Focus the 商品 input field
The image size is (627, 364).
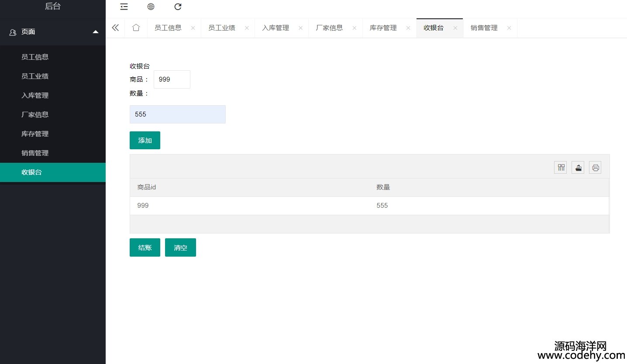(172, 79)
